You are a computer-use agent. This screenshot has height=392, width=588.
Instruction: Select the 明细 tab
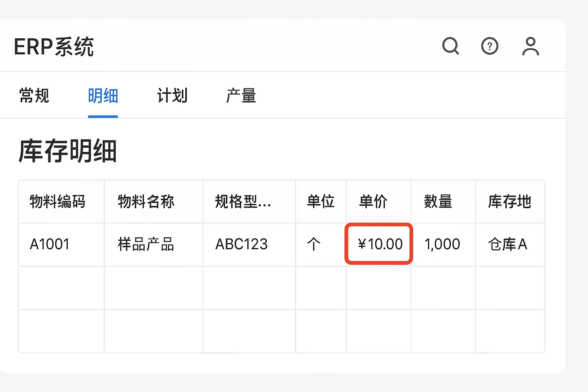tap(103, 96)
